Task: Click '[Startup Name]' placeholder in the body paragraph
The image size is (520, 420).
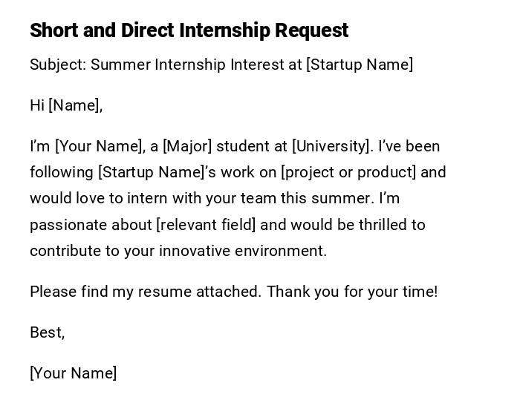Action: click(x=151, y=172)
